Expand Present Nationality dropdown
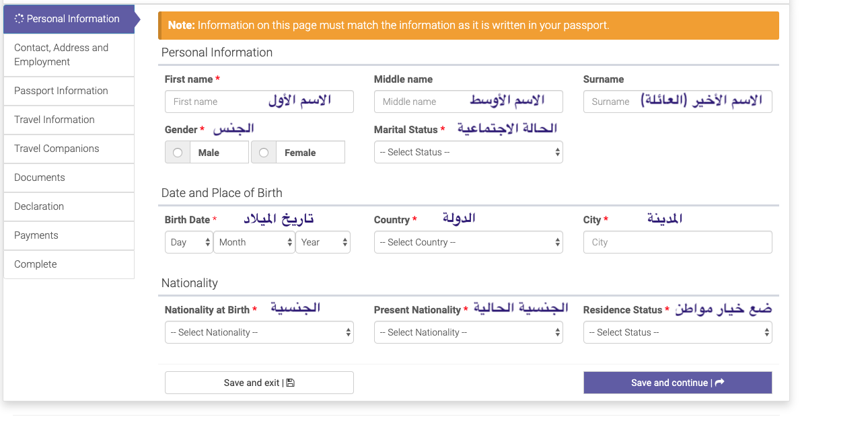The image size is (868, 425). click(x=468, y=332)
